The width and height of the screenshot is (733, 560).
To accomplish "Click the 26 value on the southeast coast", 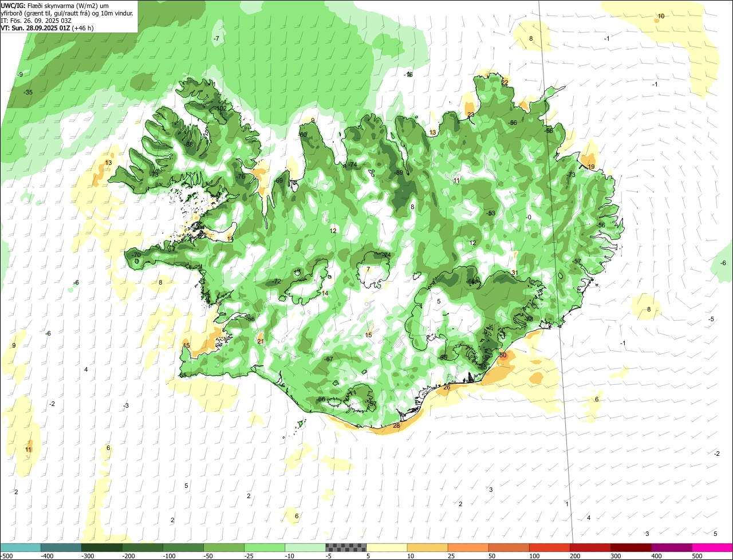I will (447, 388).
